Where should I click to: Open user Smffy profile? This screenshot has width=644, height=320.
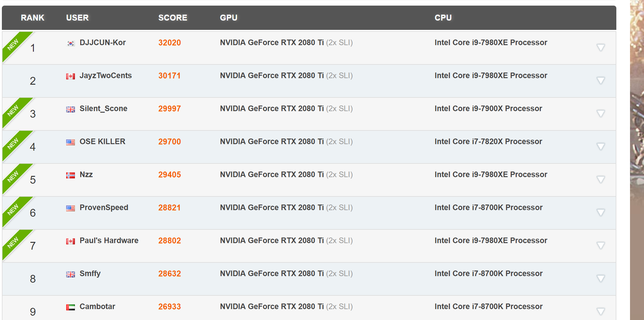pos(90,274)
